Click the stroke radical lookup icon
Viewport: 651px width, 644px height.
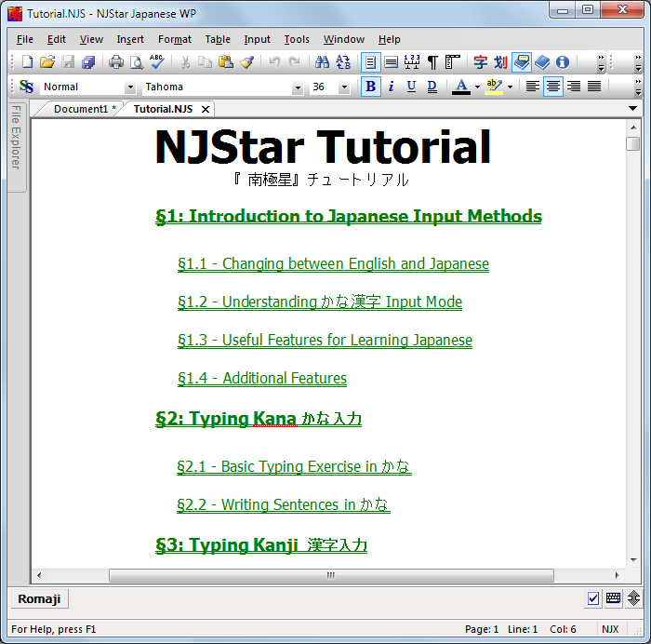click(500, 62)
